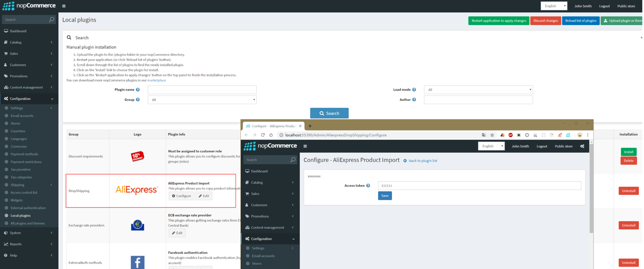Click the help icon beside Load mode
Screen dimensions: 644x269
[x=414, y=90]
